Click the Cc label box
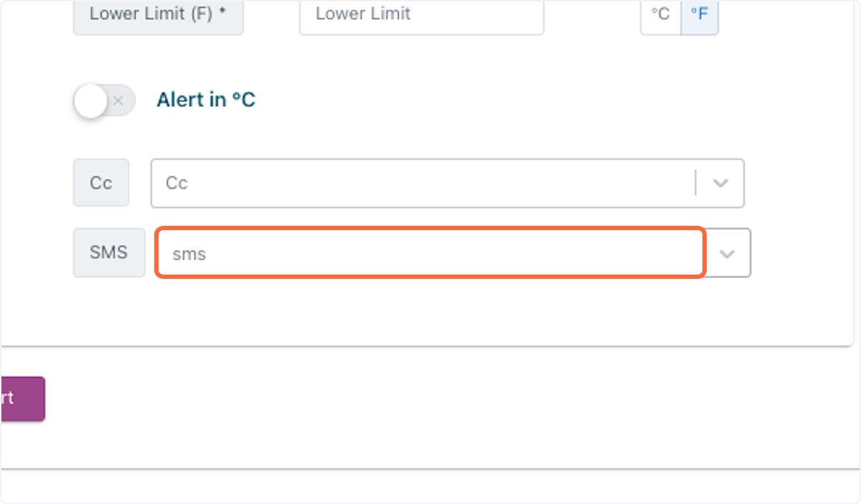The width and height of the screenshot is (861, 504). pos(101,183)
